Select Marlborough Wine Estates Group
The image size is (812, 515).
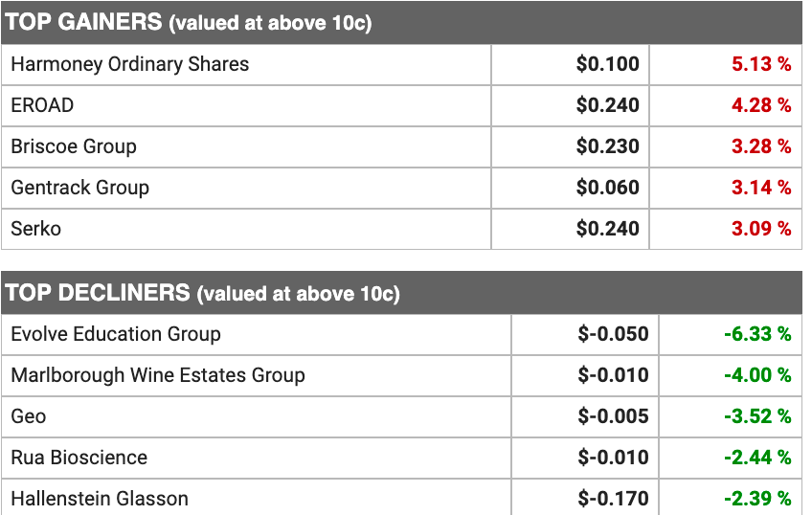point(158,375)
